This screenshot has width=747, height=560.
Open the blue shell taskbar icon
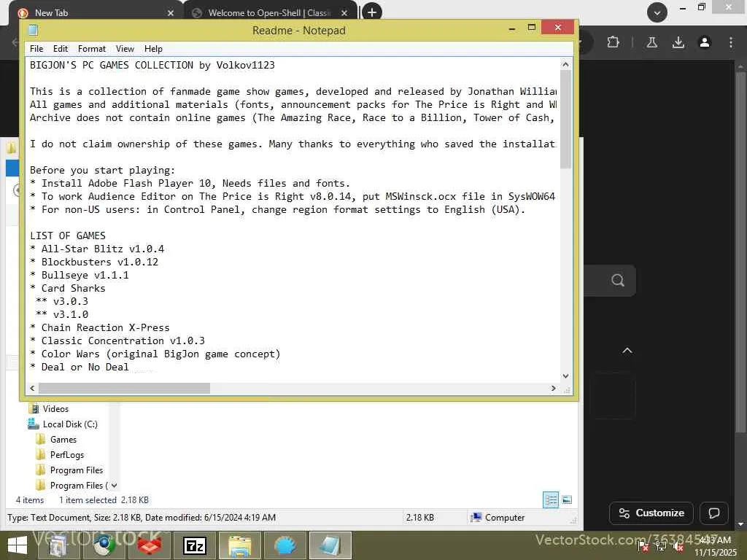coord(285,545)
